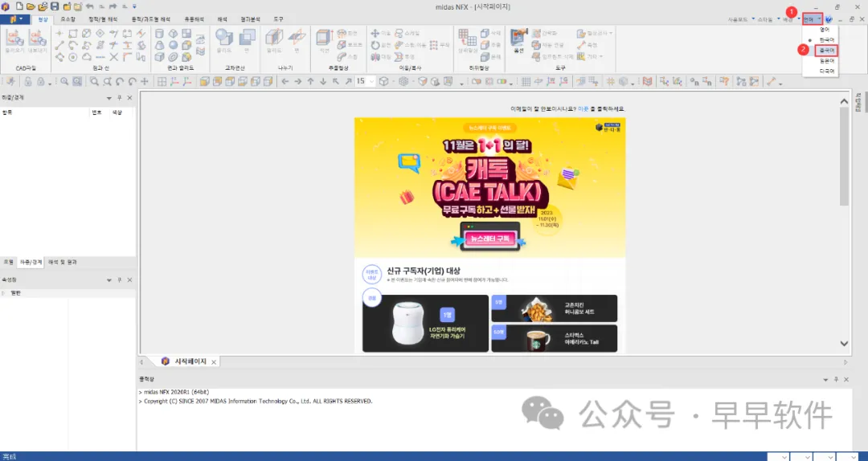Open the 기타 dropdown in 도구 group
Image resolution: width=868 pixels, height=461 pixels.
tap(590, 56)
